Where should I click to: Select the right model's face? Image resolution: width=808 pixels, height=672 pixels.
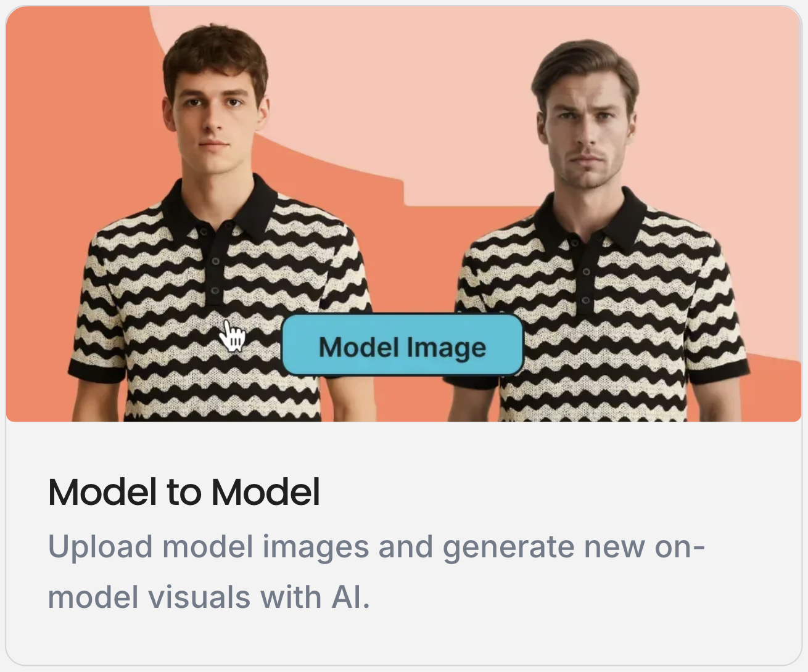[586, 136]
